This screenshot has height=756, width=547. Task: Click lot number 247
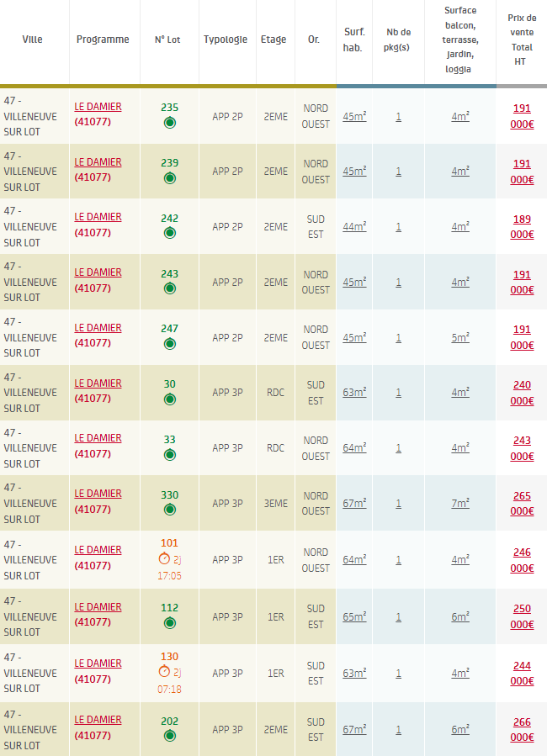169,329
